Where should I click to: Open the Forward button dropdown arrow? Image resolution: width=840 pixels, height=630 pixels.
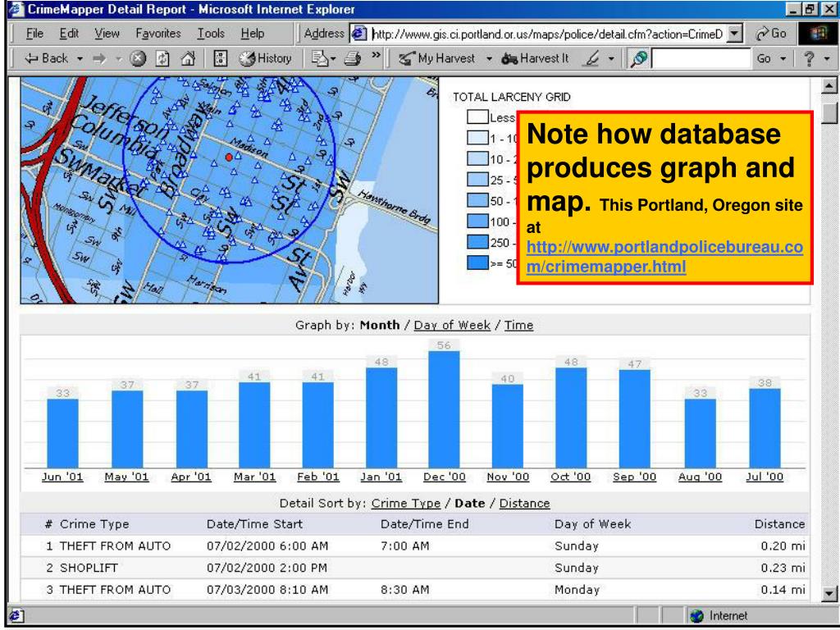tap(119, 58)
